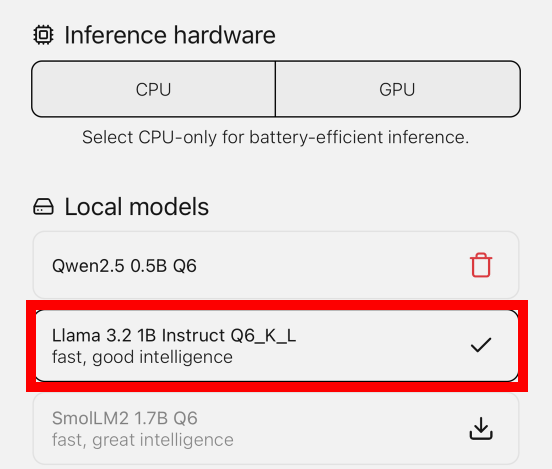
Task: Click the drive icon beside Local models
Action: click(43, 207)
